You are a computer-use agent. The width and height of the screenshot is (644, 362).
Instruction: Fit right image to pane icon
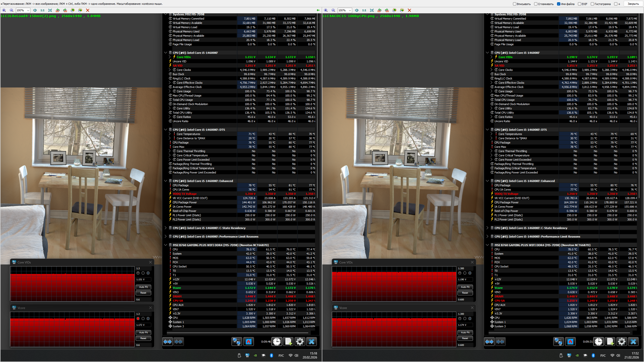point(357,10)
